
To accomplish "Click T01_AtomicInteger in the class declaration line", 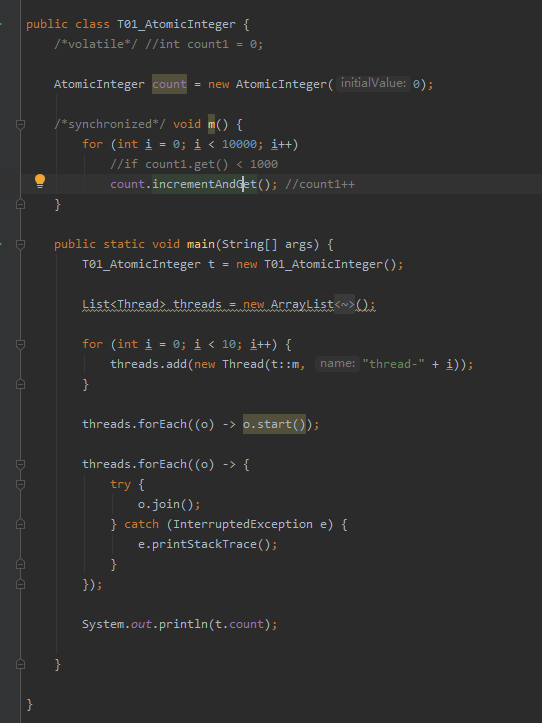I will [x=176, y=24].
